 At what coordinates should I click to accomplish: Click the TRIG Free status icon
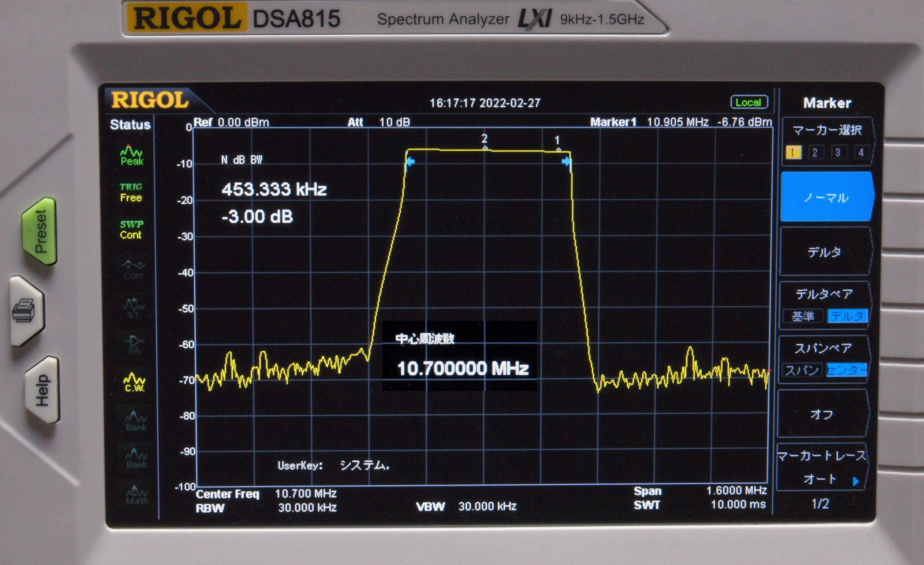coord(131,193)
